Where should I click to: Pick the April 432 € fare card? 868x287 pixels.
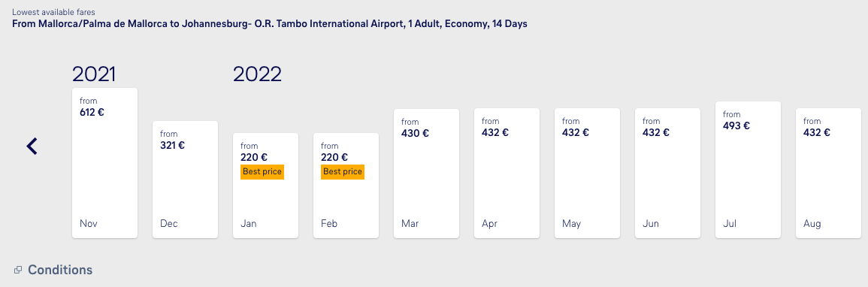tap(507, 174)
